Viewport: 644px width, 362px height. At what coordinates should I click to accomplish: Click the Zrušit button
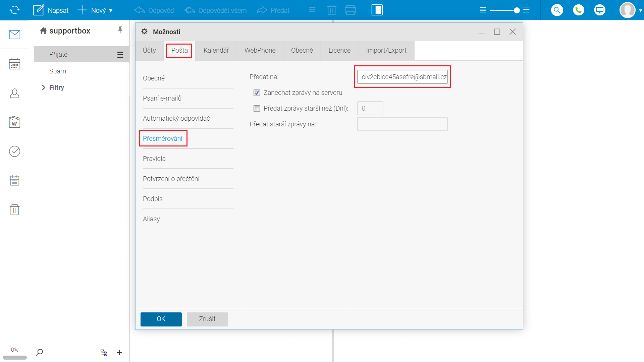tap(207, 319)
